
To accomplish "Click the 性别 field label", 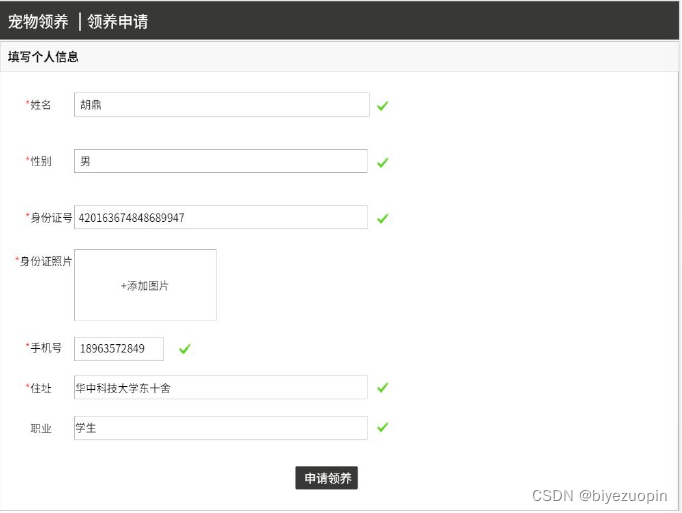I will click(40, 161).
